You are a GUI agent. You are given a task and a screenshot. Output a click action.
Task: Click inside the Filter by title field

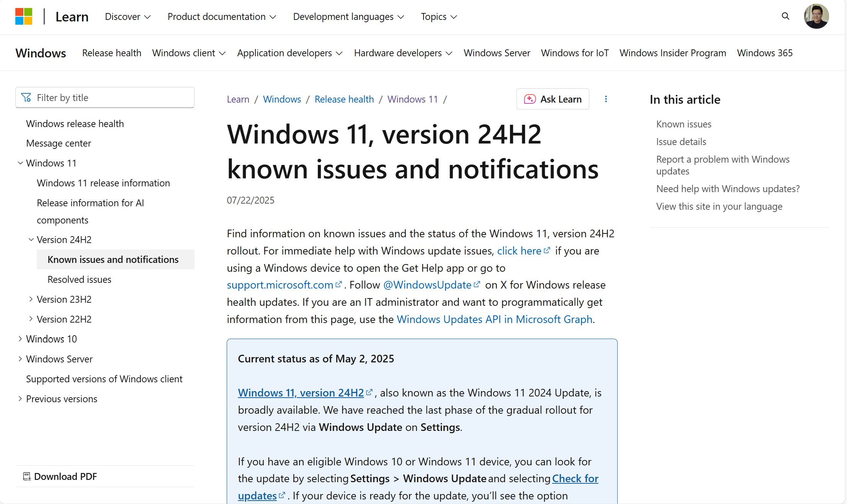click(x=105, y=98)
